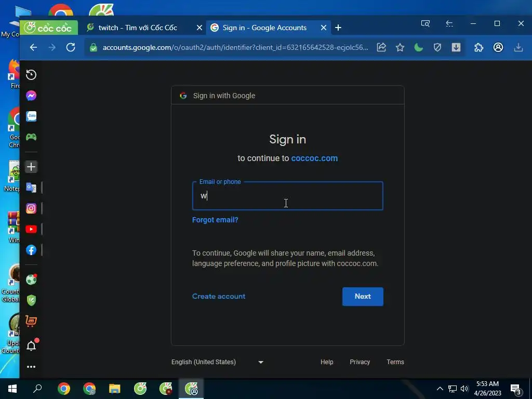532x399 pixels.
Task: Open the shield ad-block icon in the toolbar
Action: pyautogui.click(x=437, y=47)
